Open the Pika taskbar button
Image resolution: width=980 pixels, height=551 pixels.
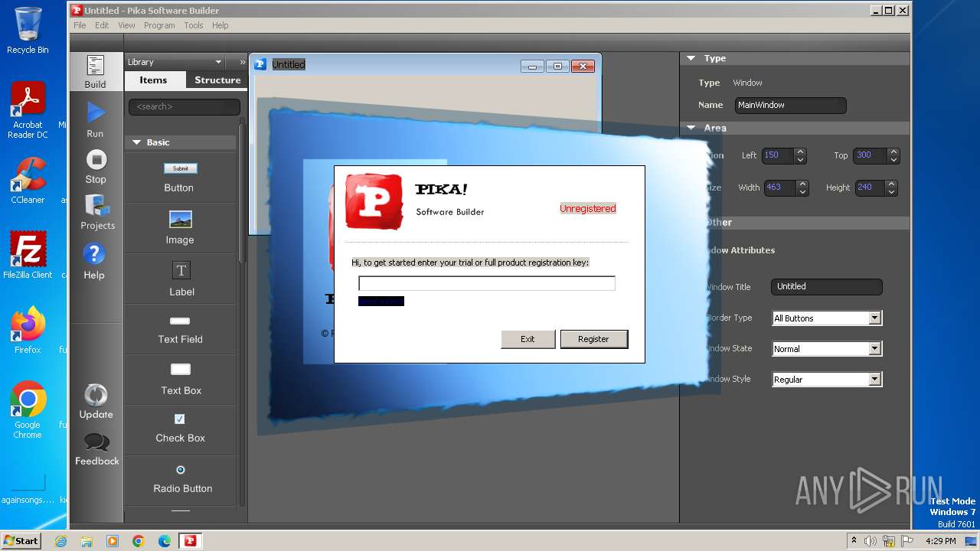point(190,541)
